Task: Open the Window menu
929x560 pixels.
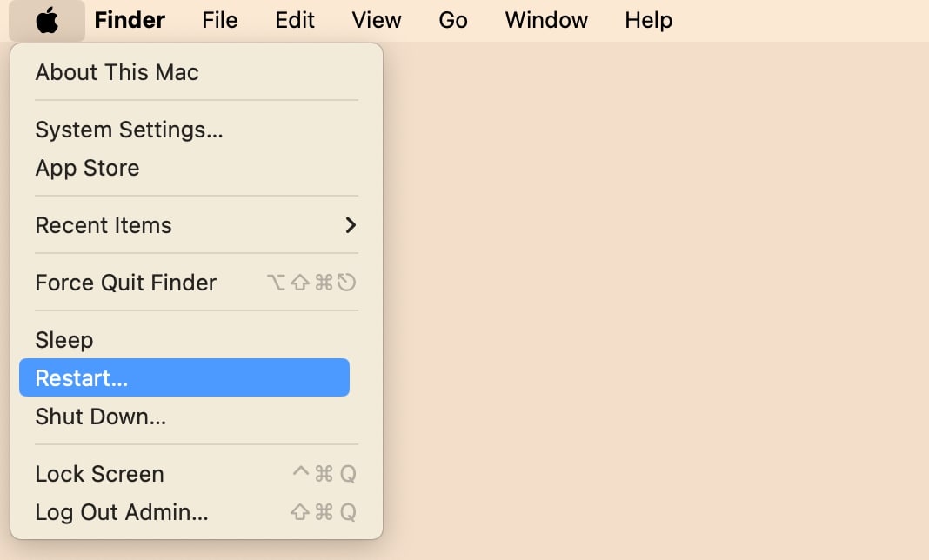Action: coord(545,20)
